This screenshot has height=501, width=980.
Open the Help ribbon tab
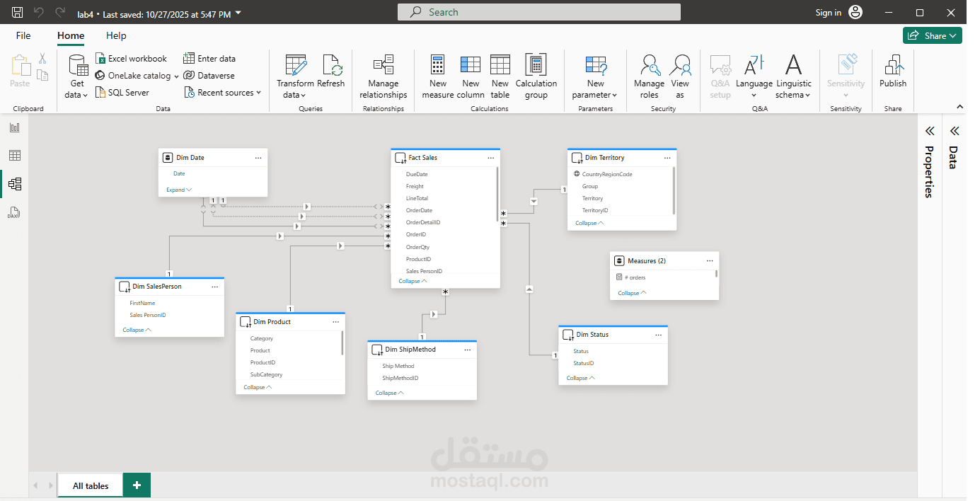click(x=116, y=35)
